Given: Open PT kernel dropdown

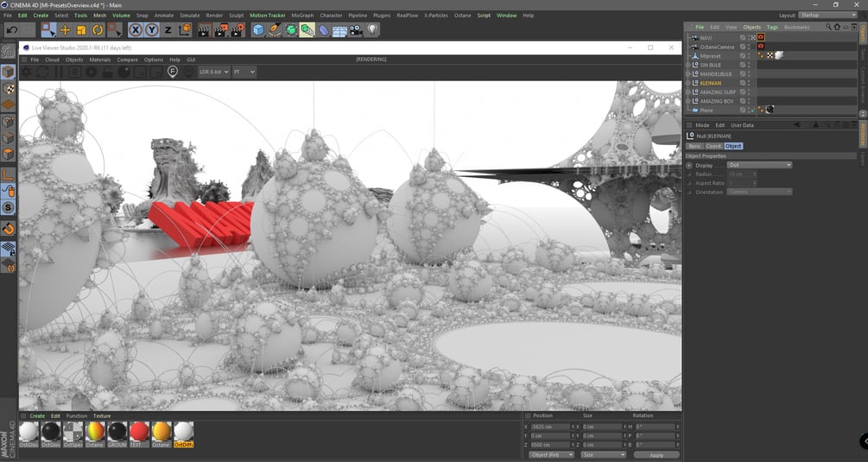Looking at the screenshot, I should 244,72.
